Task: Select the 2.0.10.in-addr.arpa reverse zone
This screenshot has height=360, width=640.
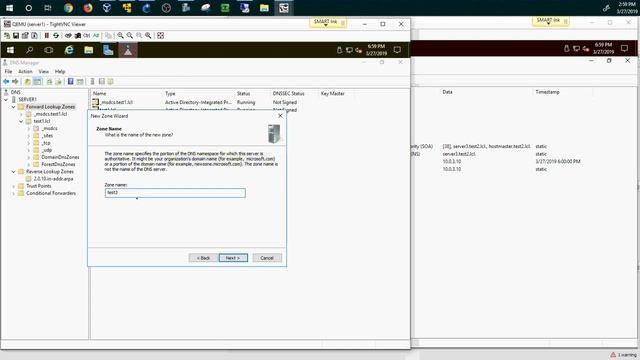Action: (x=53, y=179)
